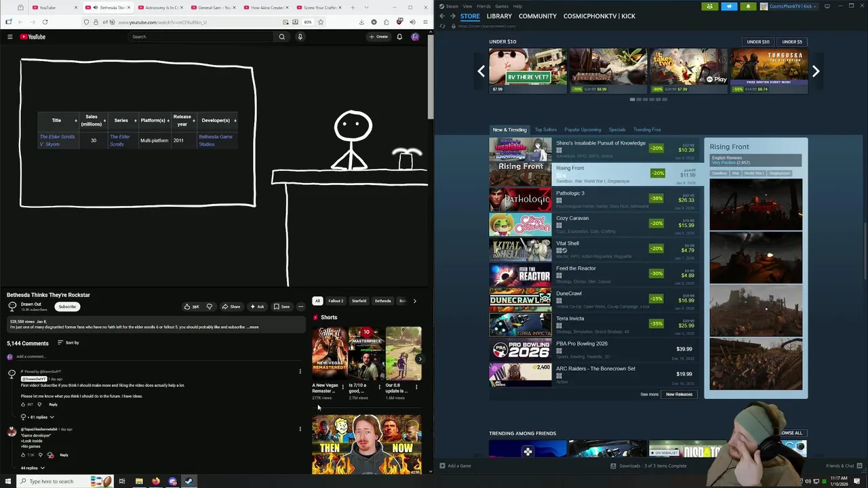Click New Releases button in Steam
The width and height of the screenshot is (868, 488).
click(x=679, y=394)
